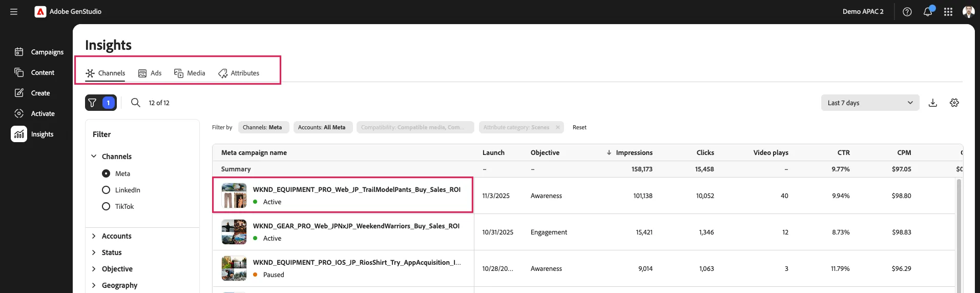Sort by Objective column header
Viewport: 980px width, 293px height.
point(545,152)
